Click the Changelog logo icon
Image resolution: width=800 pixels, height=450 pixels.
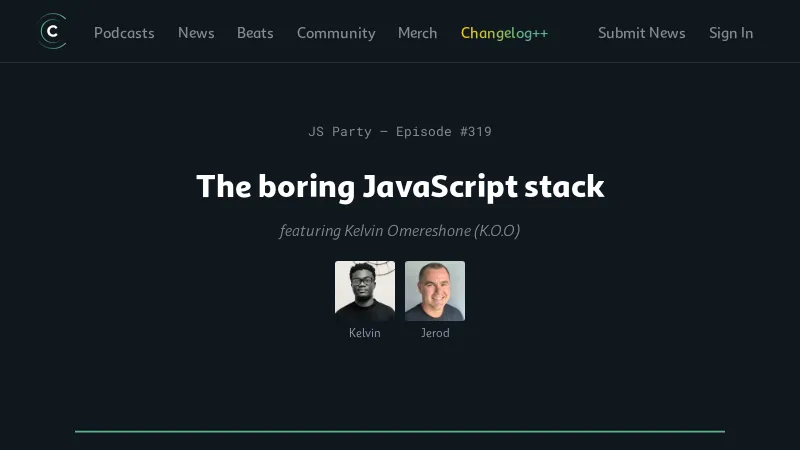[x=52, y=32]
